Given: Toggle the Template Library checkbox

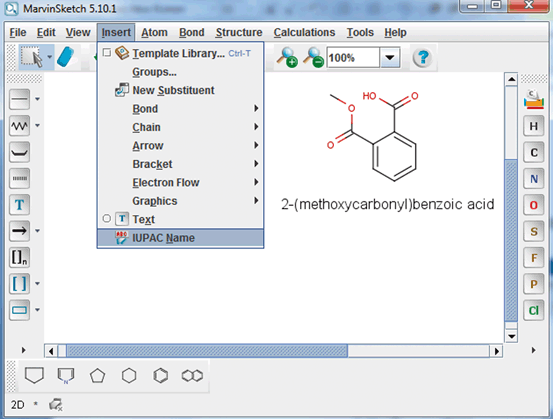Looking at the screenshot, I should click(107, 53).
